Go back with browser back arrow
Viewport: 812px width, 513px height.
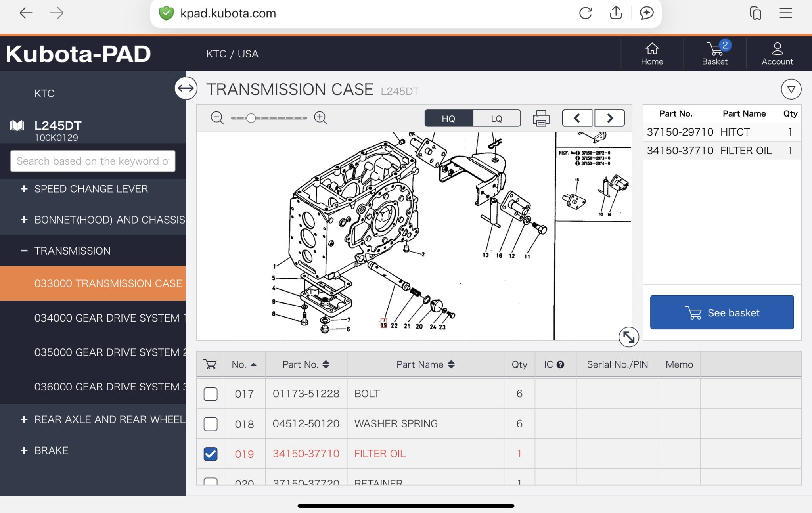[26, 13]
